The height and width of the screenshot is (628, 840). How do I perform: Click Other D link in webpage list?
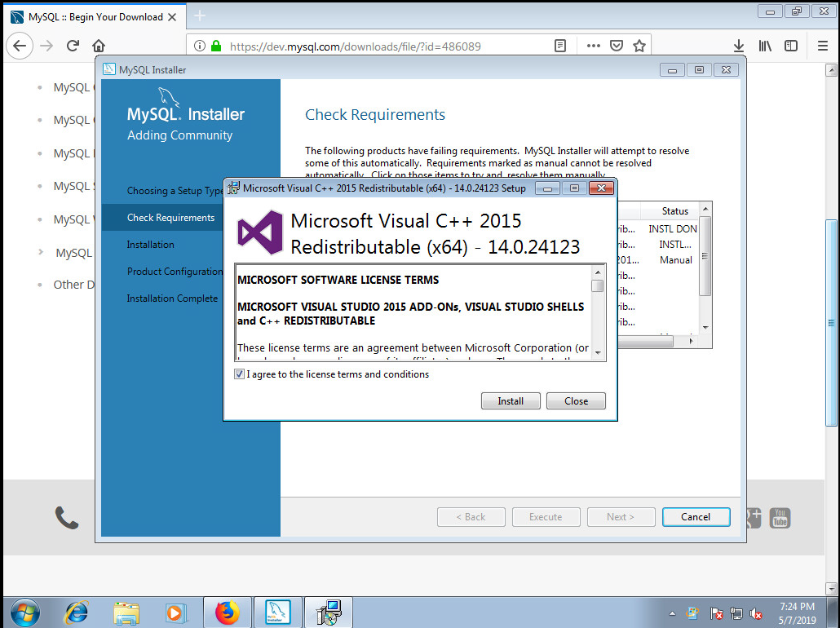pos(74,285)
